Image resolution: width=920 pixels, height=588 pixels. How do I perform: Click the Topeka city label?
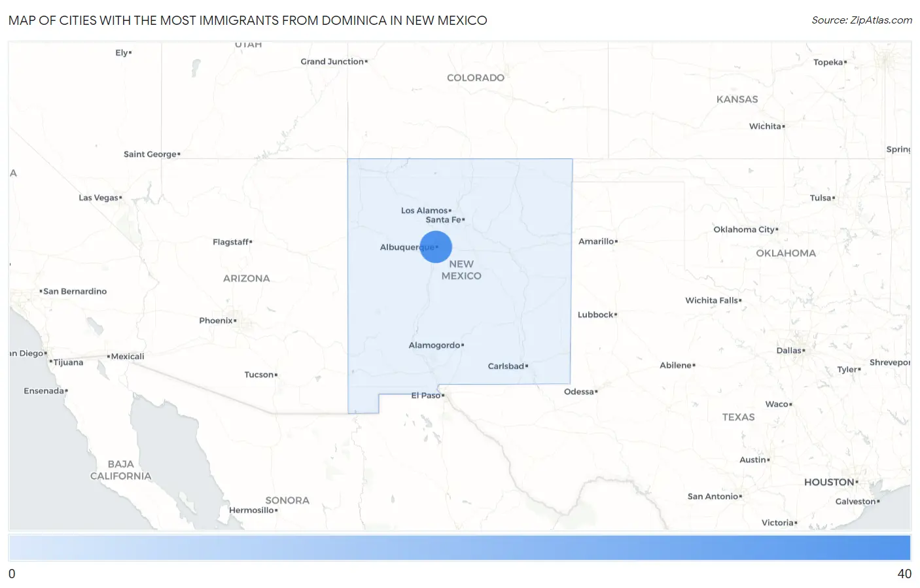[x=828, y=62]
